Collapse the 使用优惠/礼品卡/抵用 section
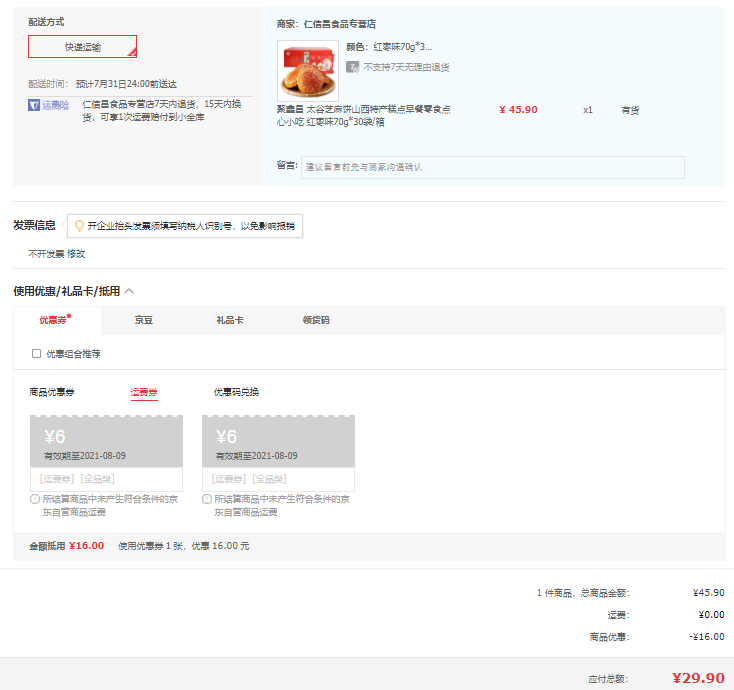Image resolution: width=734 pixels, height=690 pixels. [130, 291]
